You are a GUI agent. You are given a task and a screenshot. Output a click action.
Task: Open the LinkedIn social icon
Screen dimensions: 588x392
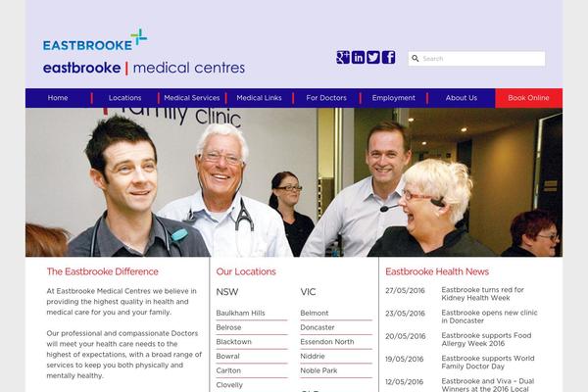pyautogui.click(x=358, y=58)
